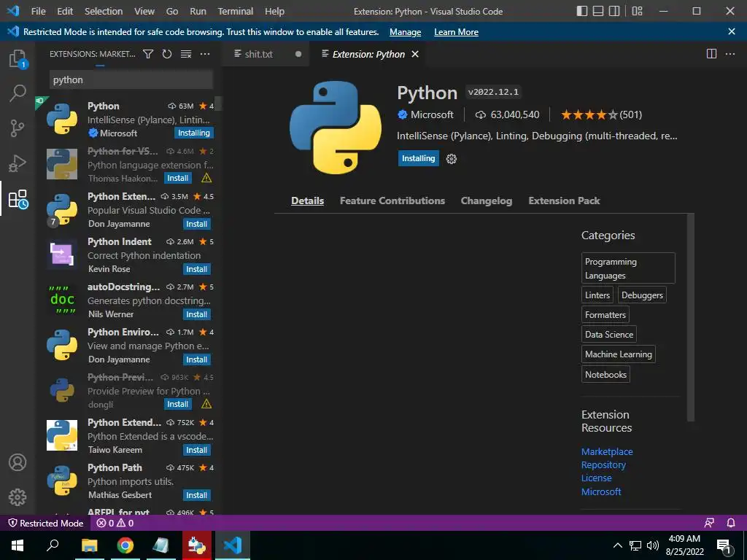Switch to the Changelog tab
Viewport: 747px width, 560px height.
[x=487, y=201]
